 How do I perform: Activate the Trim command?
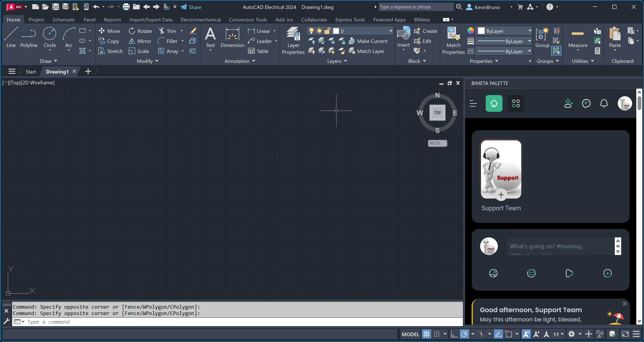point(168,31)
